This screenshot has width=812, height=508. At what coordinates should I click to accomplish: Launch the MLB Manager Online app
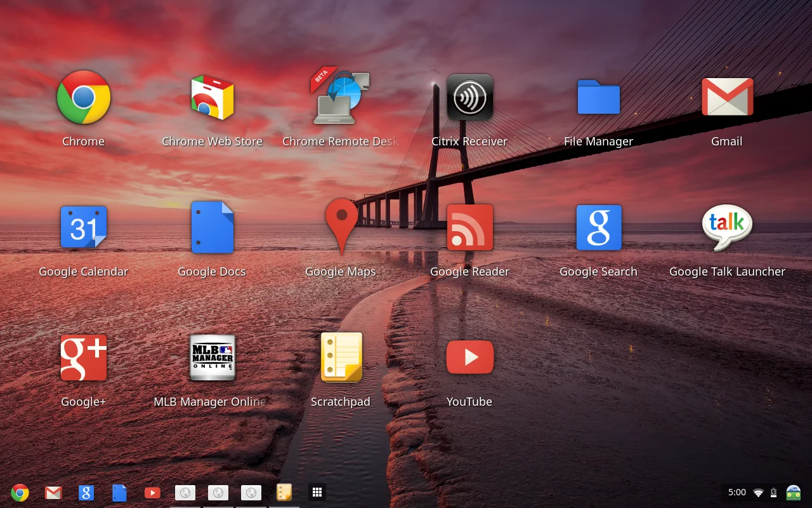213,358
